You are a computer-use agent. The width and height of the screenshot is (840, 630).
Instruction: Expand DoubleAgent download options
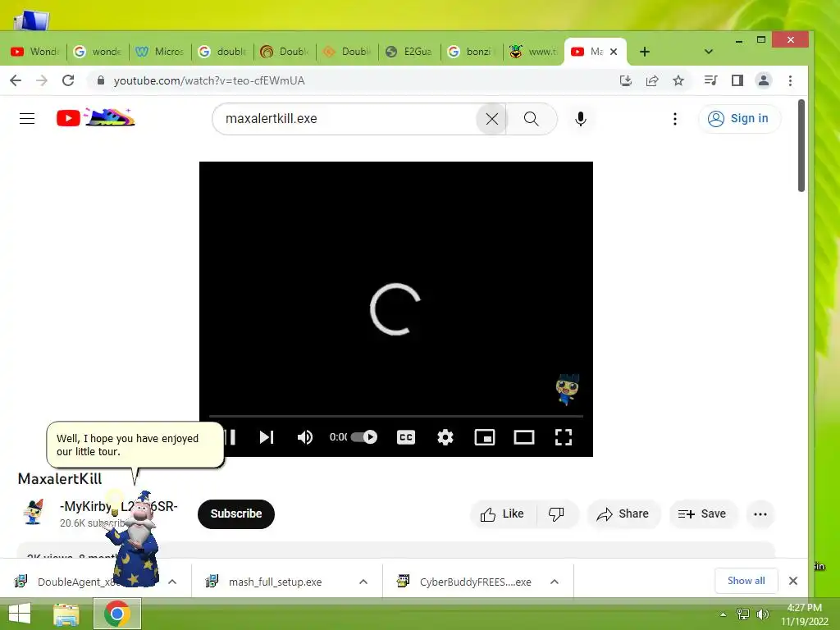[172, 582]
